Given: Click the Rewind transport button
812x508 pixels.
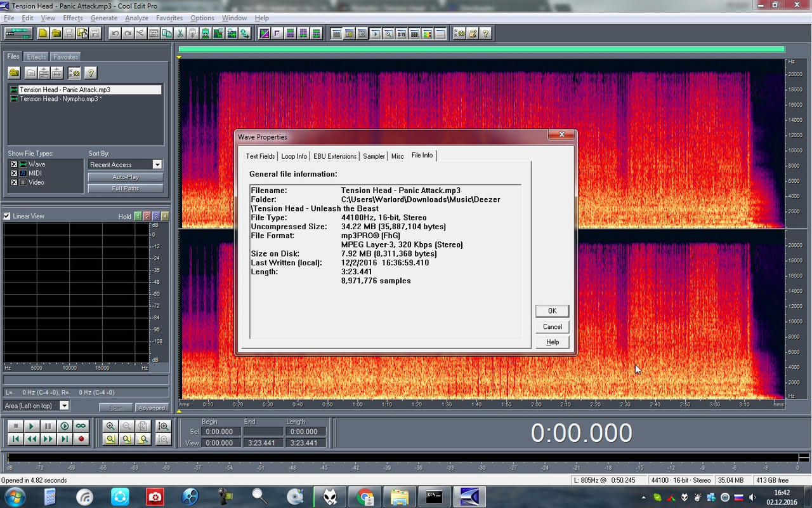Looking at the screenshot, I should click(x=32, y=439).
